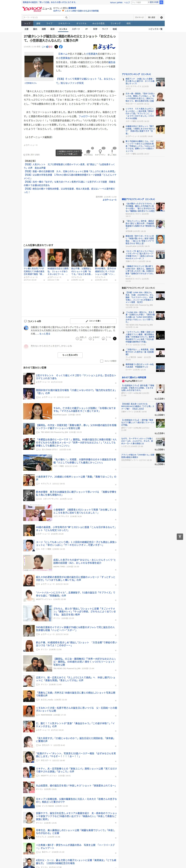Click the キーワードを入力 search field
This screenshot has width=186, height=868.
[x=44, y=18]
